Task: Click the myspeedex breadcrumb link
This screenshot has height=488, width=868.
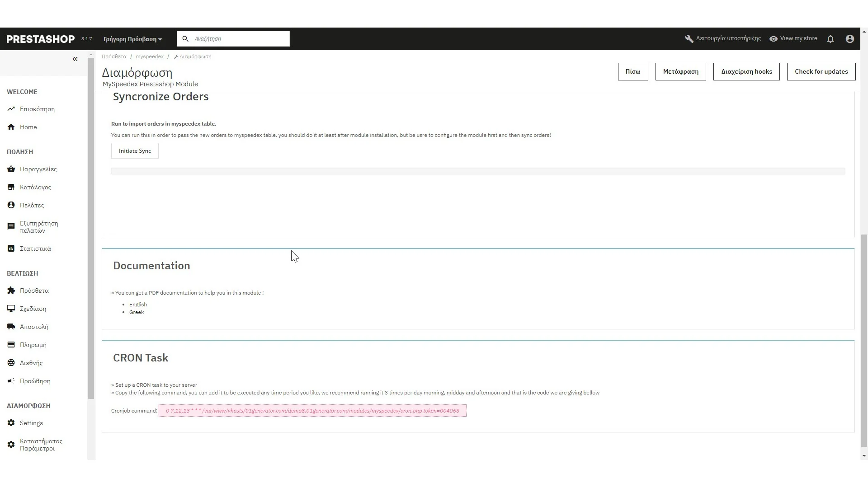Action: [150, 56]
